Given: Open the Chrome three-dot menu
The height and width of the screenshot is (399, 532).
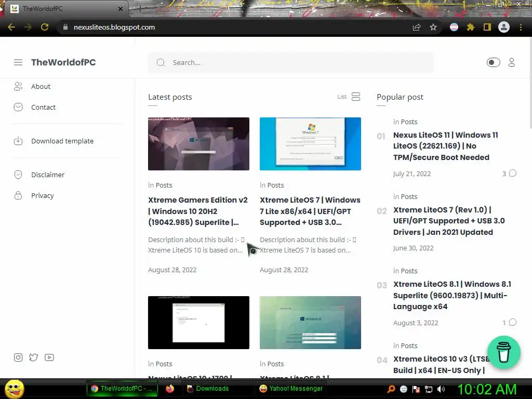Looking at the screenshot, I should pos(521,27).
